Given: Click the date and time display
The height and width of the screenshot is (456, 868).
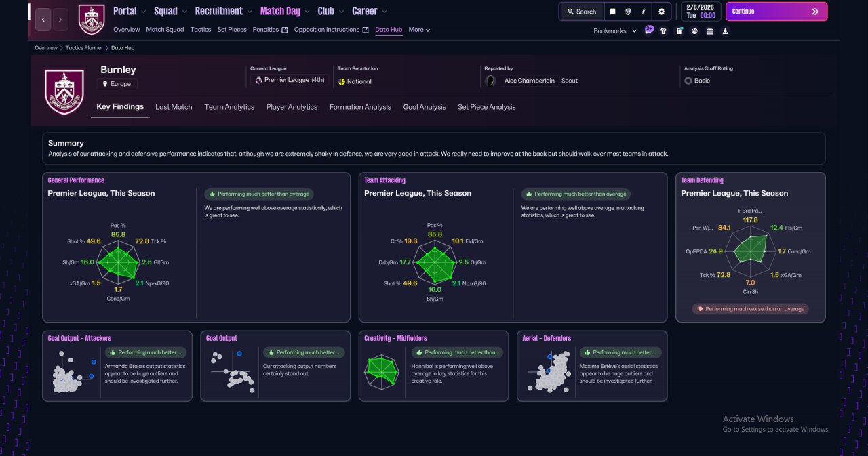Looking at the screenshot, I should click(701, 11).
